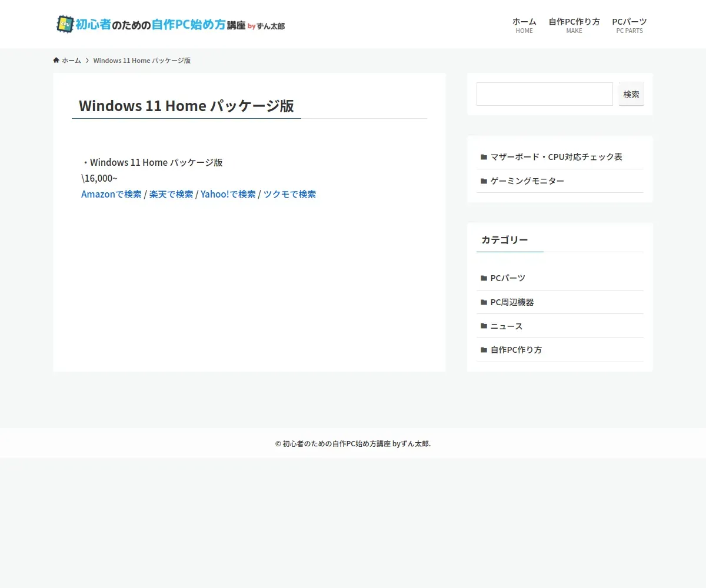
Task: Click the site logo with CPU icon
Action: click(170, 24)
